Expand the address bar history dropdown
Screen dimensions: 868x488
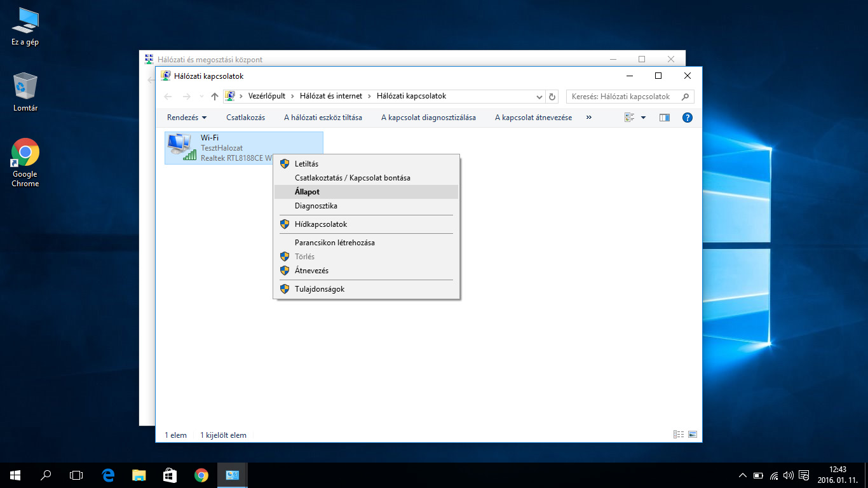539,97
